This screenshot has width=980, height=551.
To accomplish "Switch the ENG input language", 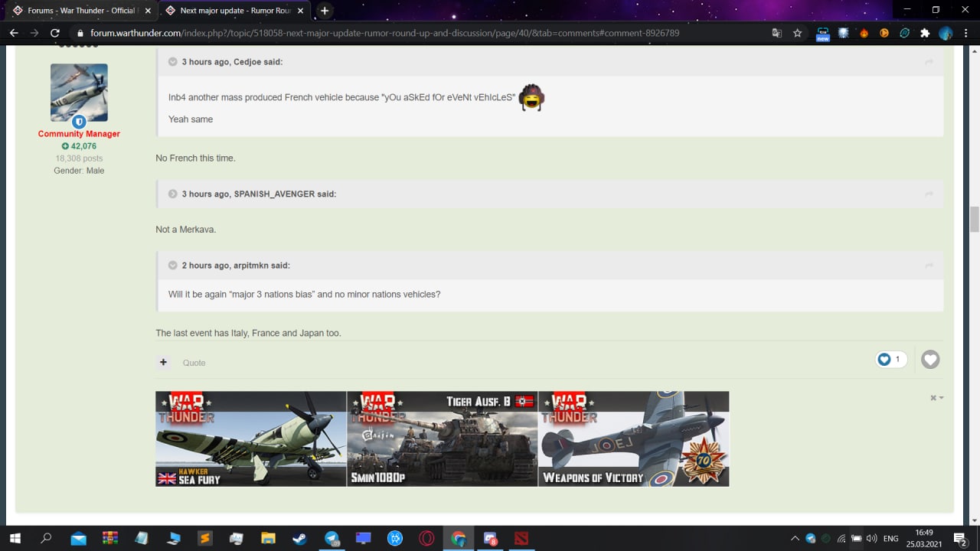I will [x=890, y=538].
